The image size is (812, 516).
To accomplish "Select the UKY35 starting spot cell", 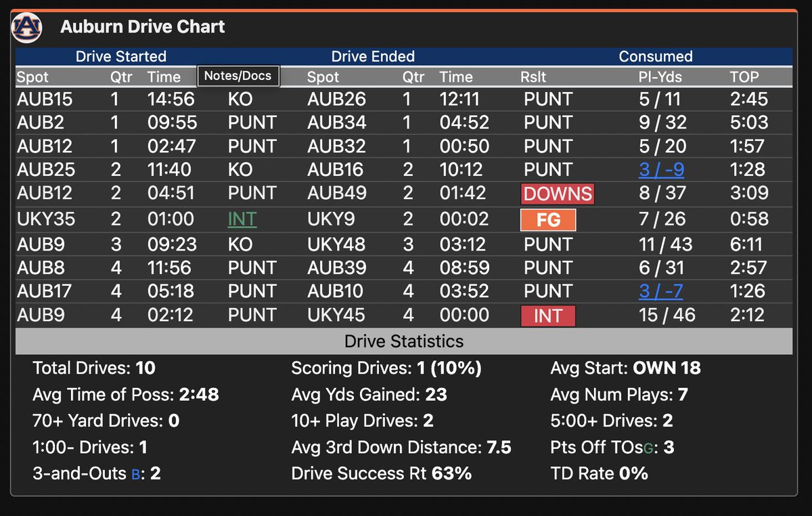I will click(47, 219).
